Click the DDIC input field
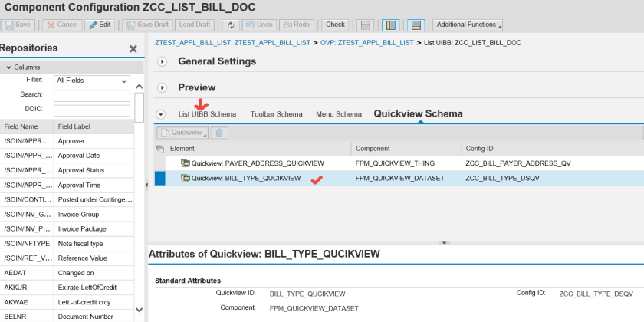Viewport: 644px width, 322px height. (92, 110)
